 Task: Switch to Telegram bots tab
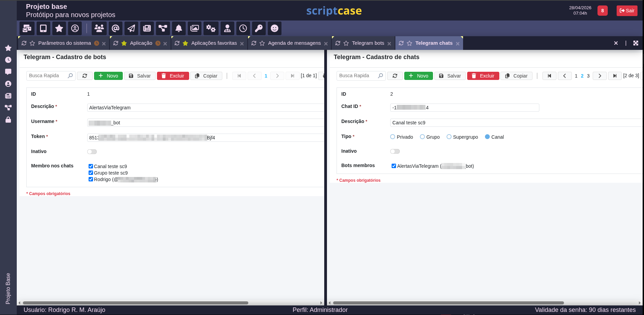(x=368, y=43)
